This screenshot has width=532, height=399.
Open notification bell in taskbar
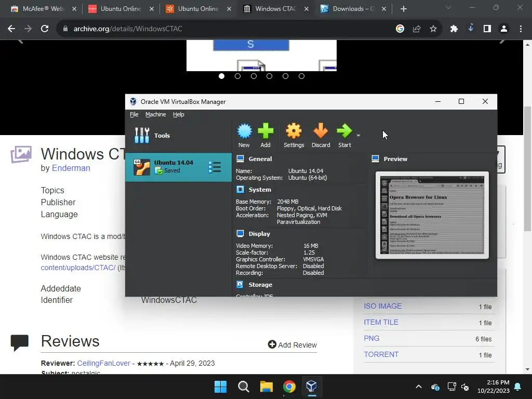(518, 387)
